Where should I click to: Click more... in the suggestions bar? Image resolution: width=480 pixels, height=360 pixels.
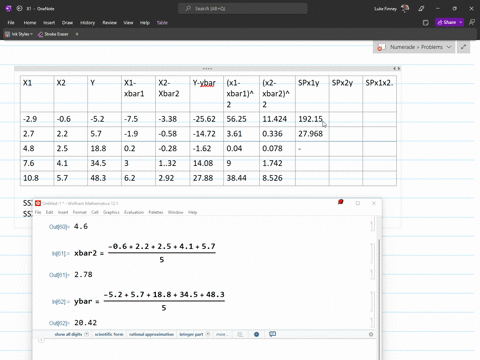(x=222, y=334)
